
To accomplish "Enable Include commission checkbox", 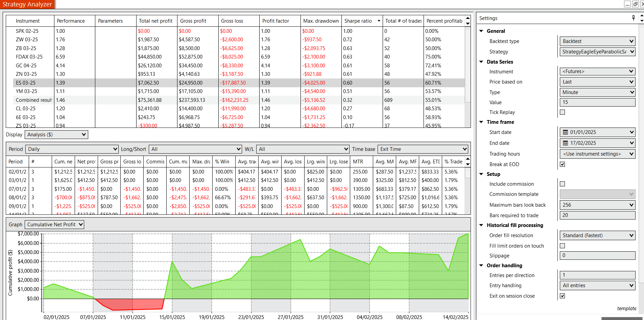I will tap(563, 184).
